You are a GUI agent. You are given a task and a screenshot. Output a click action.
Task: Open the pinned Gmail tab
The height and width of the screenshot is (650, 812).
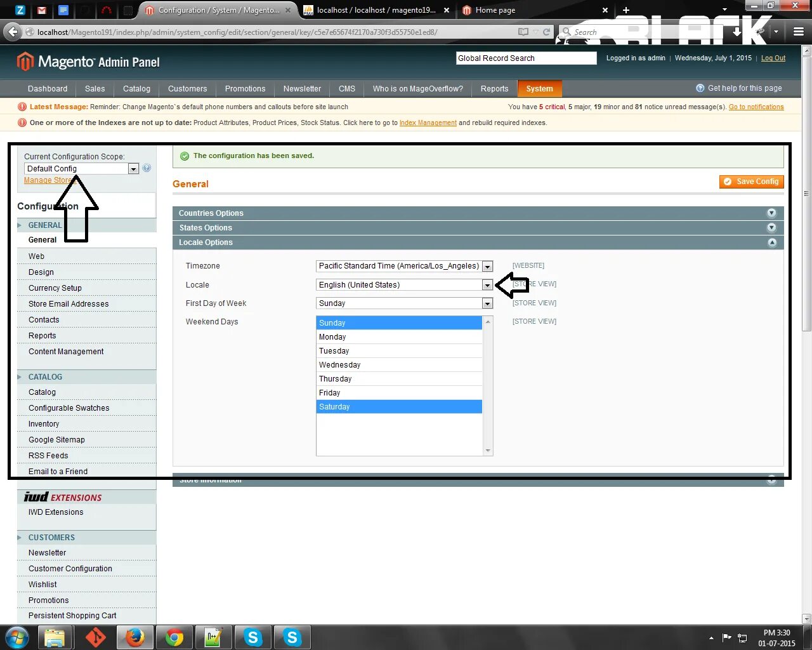(42, 10)
